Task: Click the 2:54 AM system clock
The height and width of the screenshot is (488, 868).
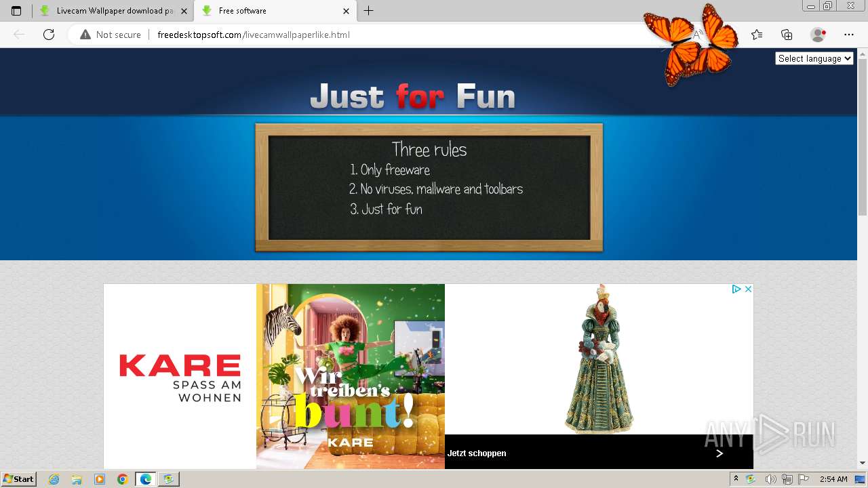Action: pyautogui.click(x=833, y=479)
